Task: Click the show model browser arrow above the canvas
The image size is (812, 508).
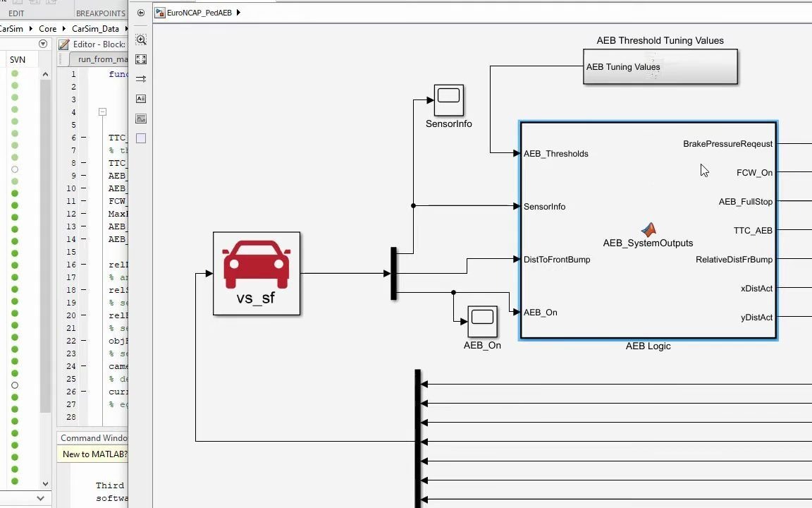Action: 140,12
